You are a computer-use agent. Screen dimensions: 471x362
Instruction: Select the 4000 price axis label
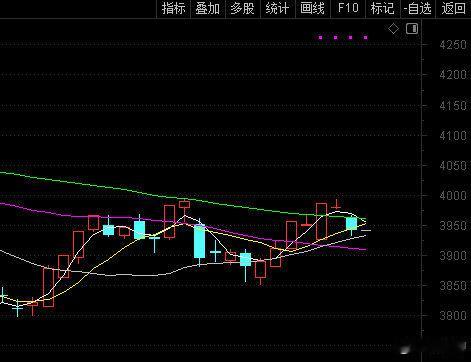453,196
